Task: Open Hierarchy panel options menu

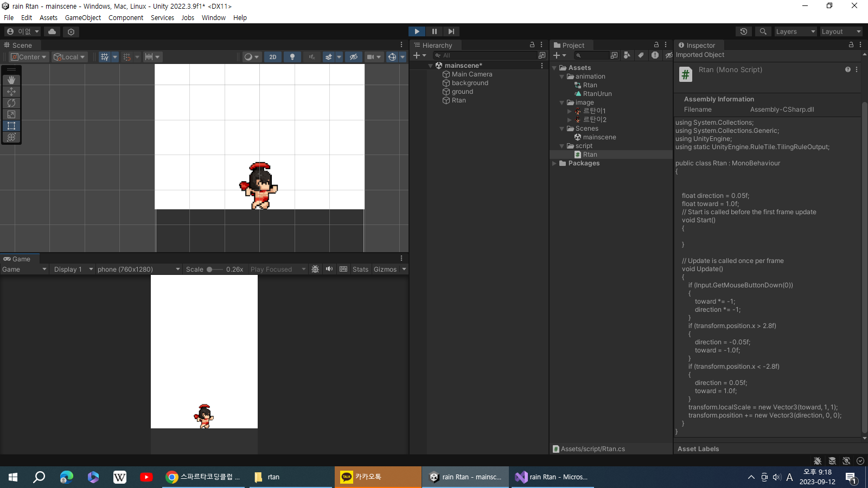Action: [541, 45]
